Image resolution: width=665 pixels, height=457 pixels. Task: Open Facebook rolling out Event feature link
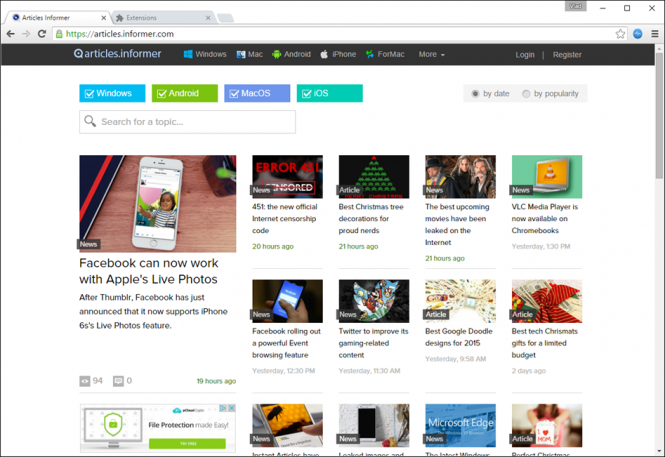(x=286, y=343)
